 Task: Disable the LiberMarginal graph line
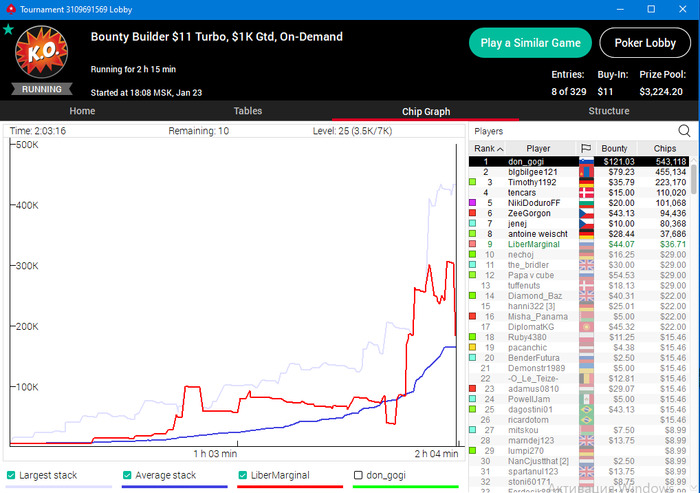[x=243, y=475]
